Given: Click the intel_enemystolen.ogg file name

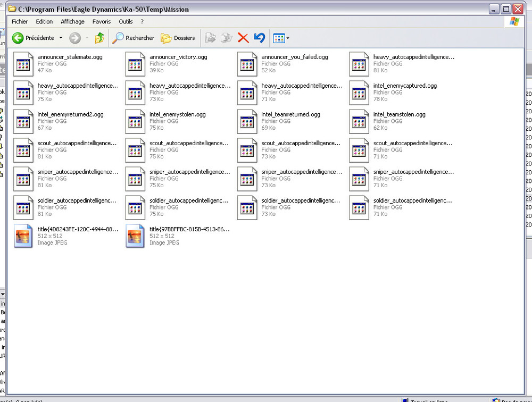Looking at the screenshot, I should pos(178,115).
